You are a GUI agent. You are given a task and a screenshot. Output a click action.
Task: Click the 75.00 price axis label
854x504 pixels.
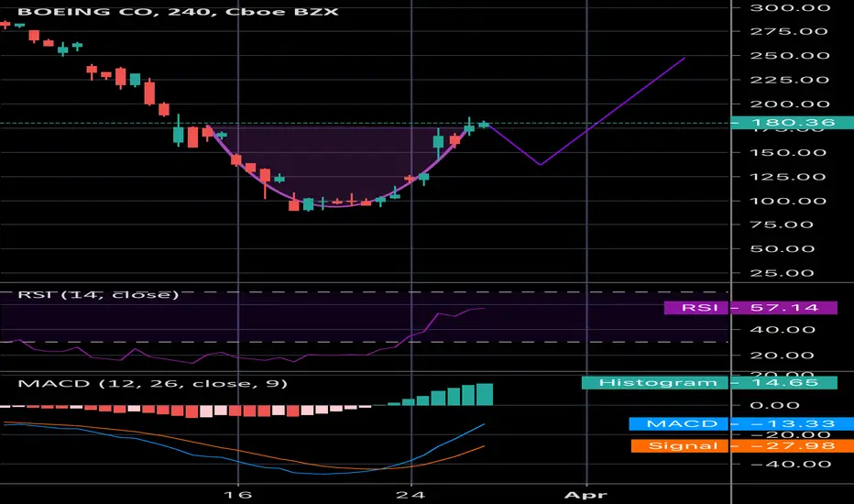coord(783,225)
